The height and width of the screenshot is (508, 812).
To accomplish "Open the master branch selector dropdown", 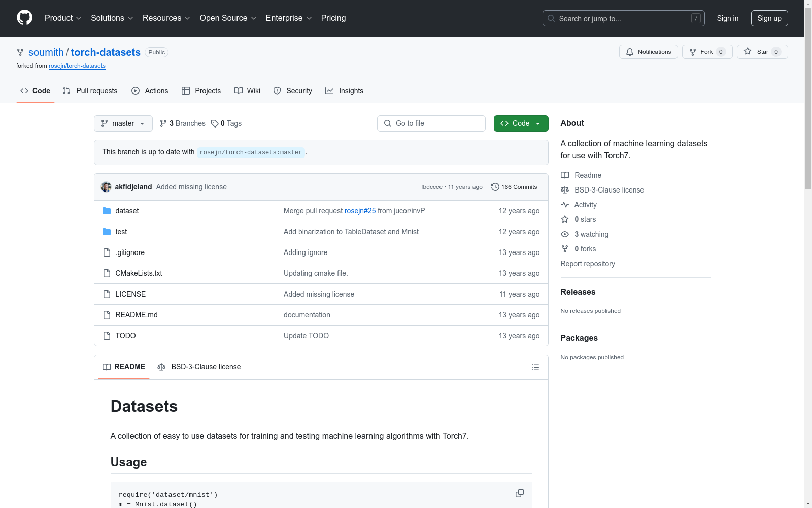I will click(123, 123).
